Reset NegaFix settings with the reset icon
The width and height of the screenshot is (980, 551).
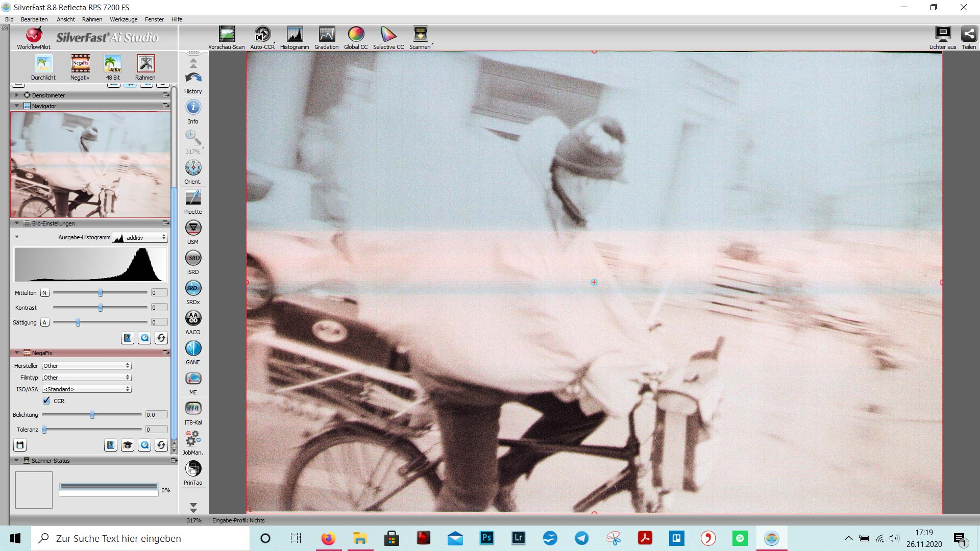coord(161,445)
